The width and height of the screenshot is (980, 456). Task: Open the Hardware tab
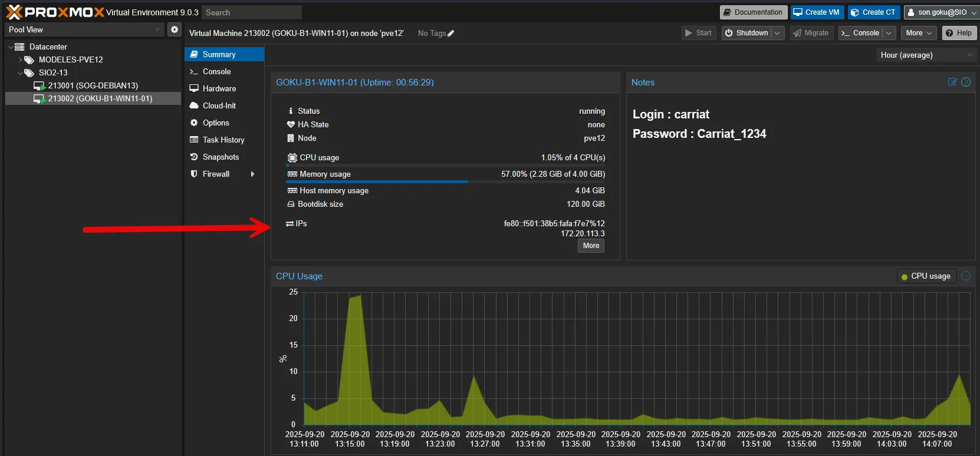(219, 89)
